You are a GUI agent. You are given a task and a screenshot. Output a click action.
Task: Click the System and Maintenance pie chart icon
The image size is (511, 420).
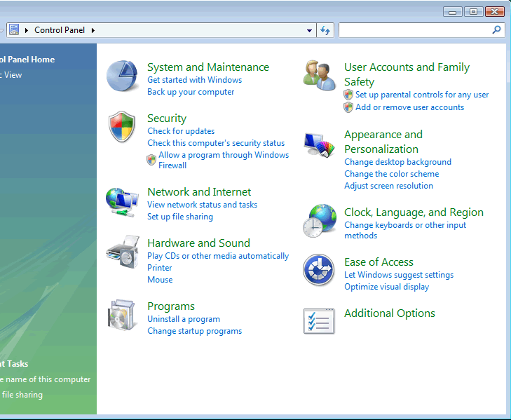click(123, 76)
